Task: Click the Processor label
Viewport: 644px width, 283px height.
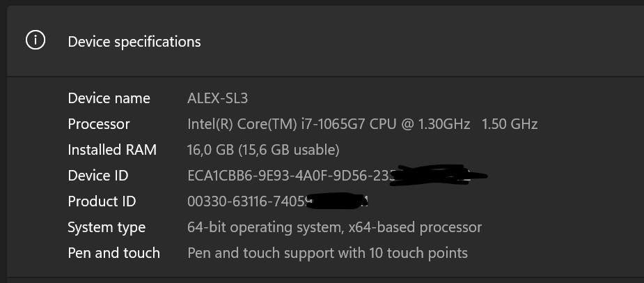Action: tap(99, 124)
